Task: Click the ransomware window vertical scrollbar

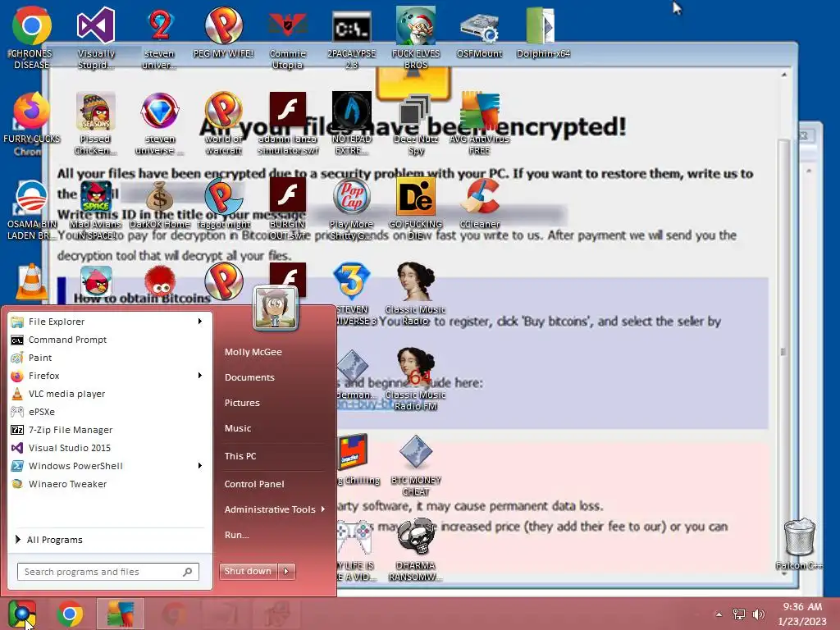Action: [783, 351]
